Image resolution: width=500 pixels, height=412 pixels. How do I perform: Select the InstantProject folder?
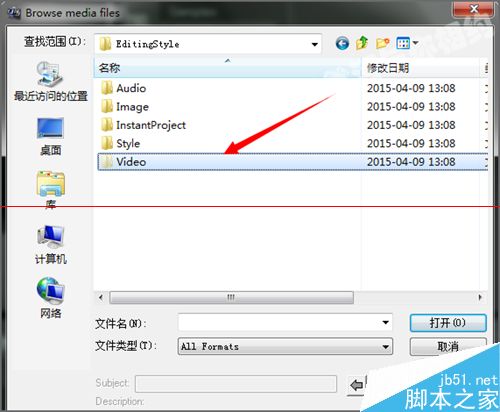click(143, 125)
